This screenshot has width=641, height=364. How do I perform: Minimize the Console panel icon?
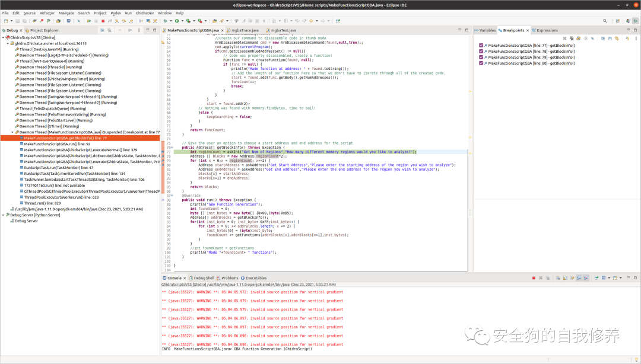coord(629,277)
